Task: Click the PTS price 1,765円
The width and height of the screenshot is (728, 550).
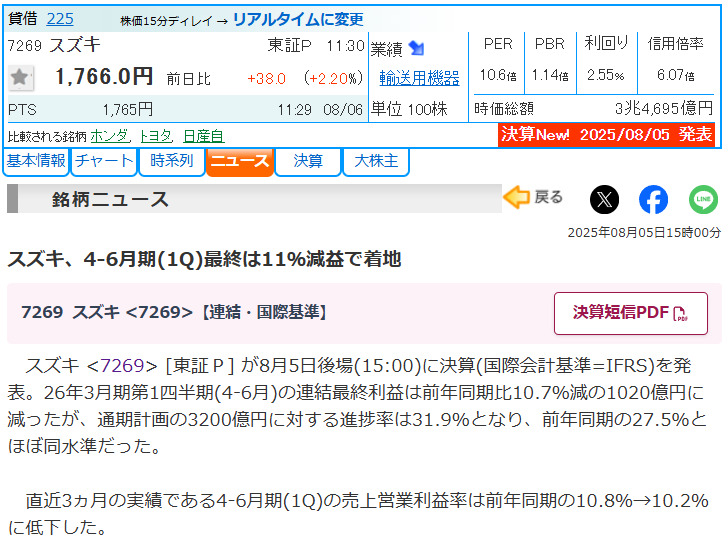Action: 128,110
